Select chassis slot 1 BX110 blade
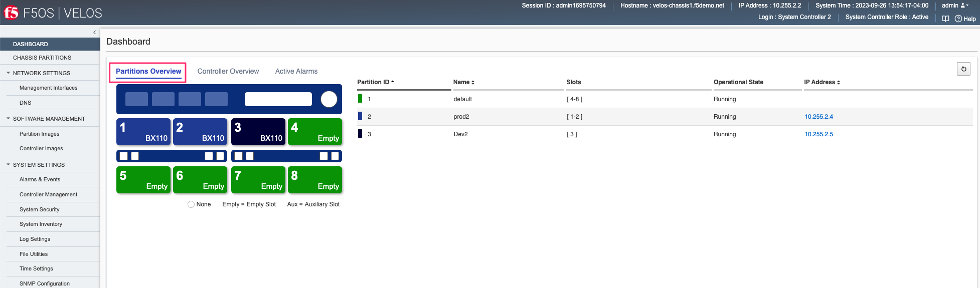This screenshot has height=288, width=980. click(x=143, y=132)
